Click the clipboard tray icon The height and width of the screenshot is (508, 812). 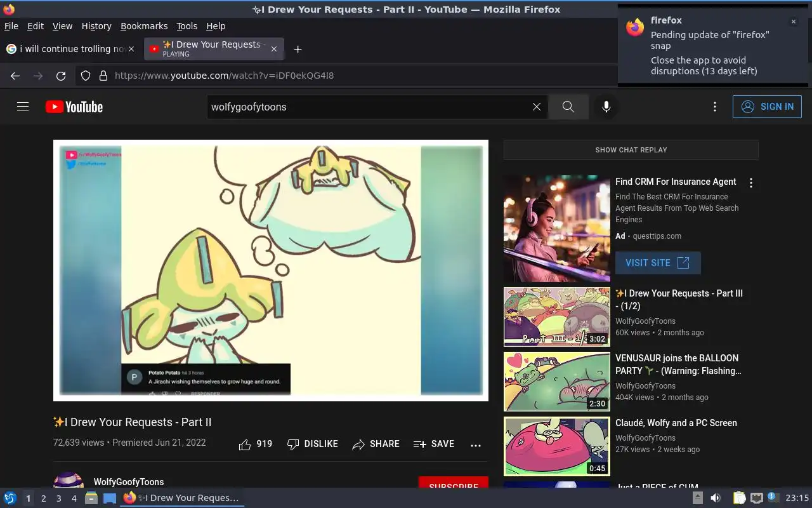(739, 498)
